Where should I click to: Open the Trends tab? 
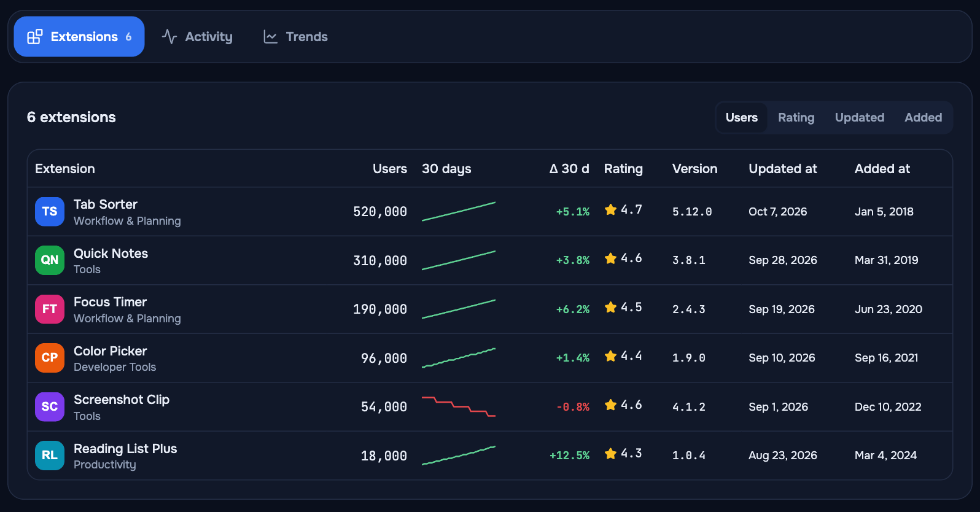coord(295,37)
